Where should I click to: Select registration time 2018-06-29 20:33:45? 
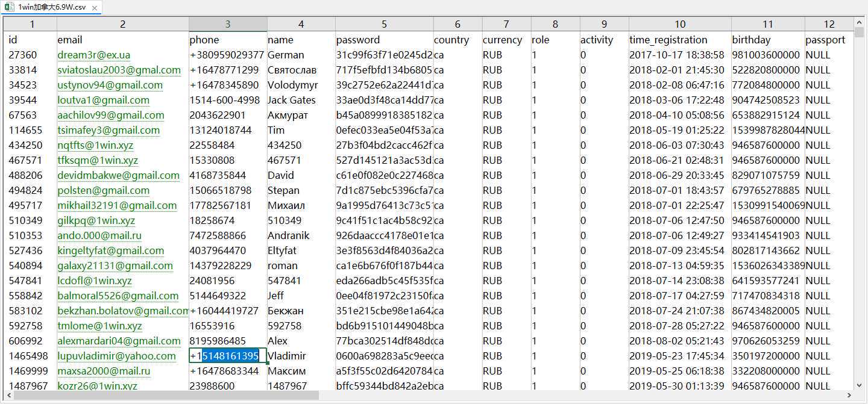click(x=680, y=175)
